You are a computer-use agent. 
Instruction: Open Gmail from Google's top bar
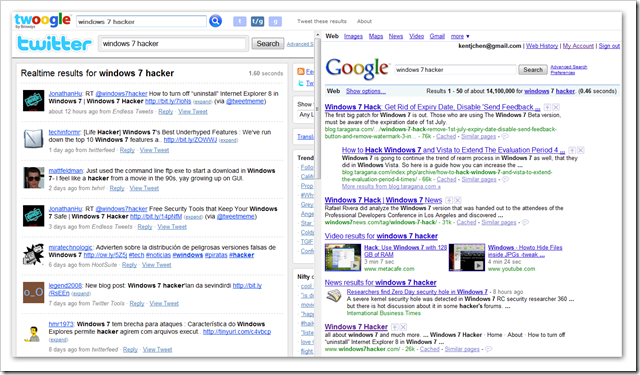[x=437, y=36]
